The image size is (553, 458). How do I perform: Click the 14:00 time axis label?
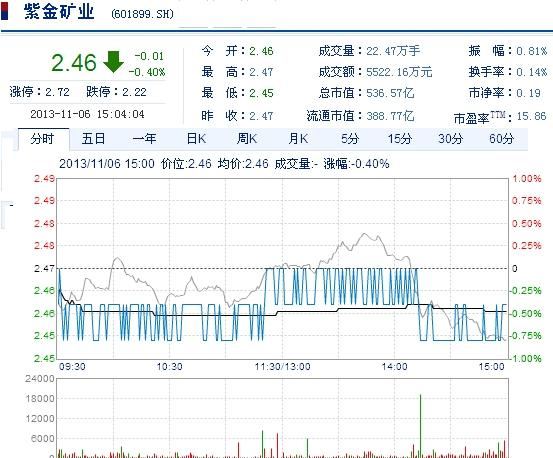tap(394, 367)
